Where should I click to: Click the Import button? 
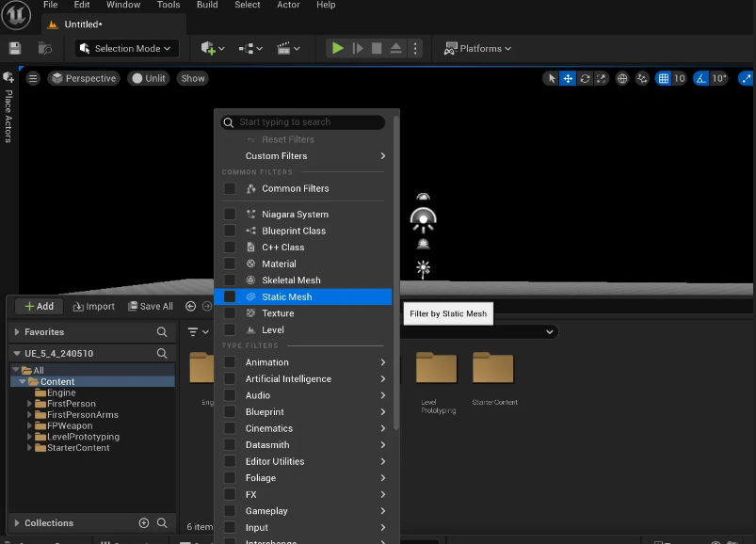coord(93,306)
